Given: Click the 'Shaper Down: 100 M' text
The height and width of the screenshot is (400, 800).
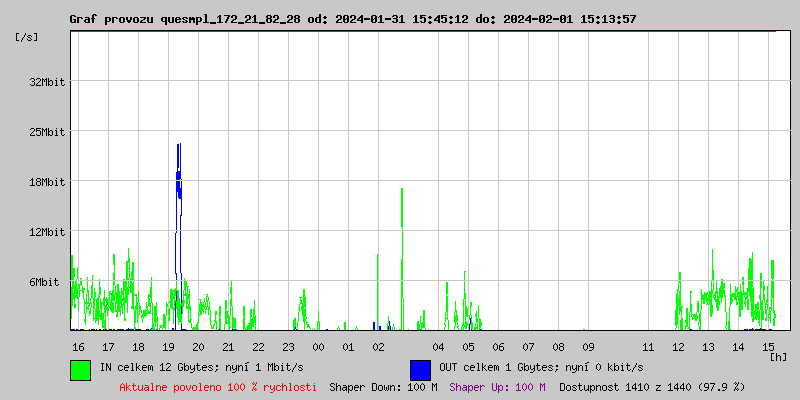Looking at the screenshot, I should (x=383, y=387).
